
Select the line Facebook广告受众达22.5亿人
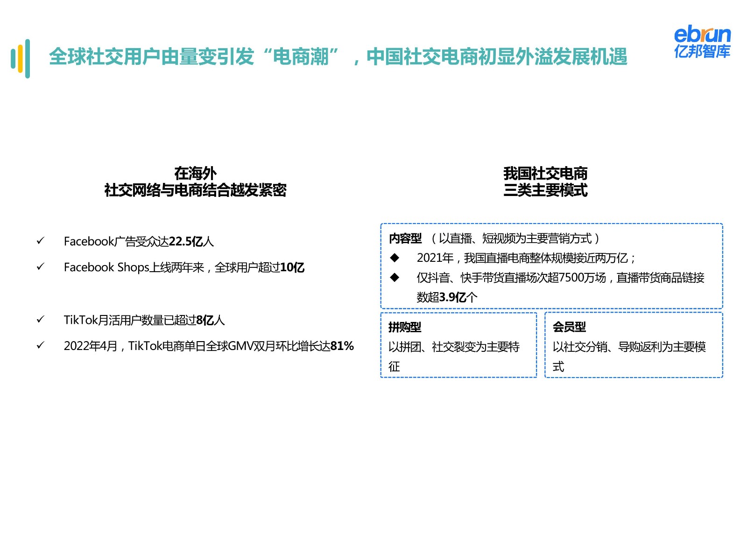139,241
